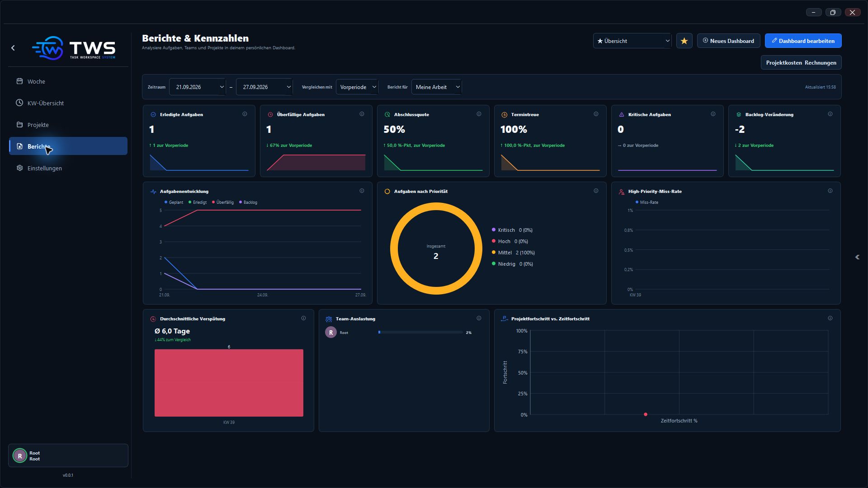This screenshot has width=868, height=488.
Task: Open the start date 21.09.2026 dropdown
Action: (198, 87)
